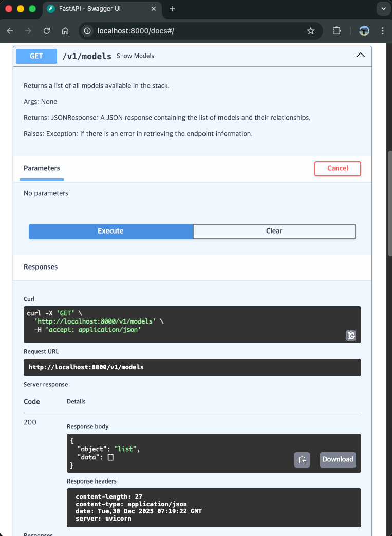392x536 pixels.
Task: Click the "Code" column header
Action: 32,402
